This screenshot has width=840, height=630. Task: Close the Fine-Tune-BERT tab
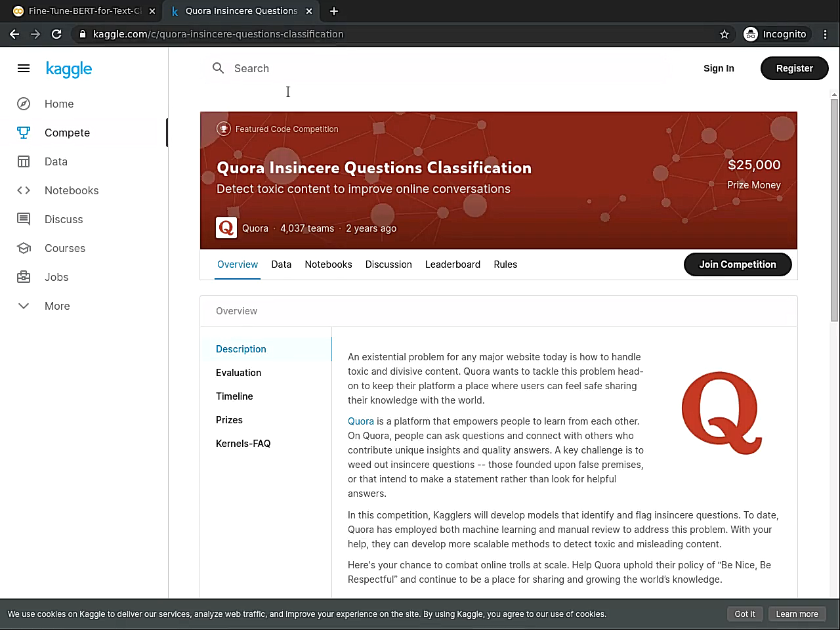point(152,11)
